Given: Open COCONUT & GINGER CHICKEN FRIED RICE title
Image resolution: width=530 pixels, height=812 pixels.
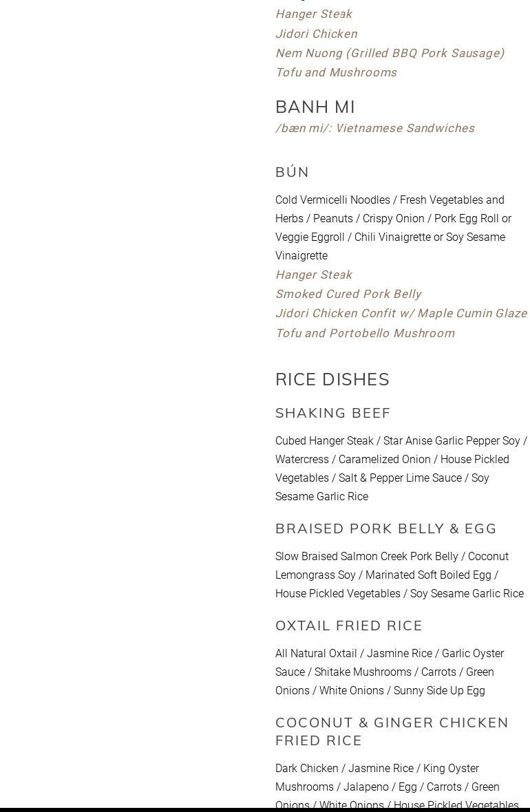Looking at the screenshot, I should pyautogui.click(x=392, y=731).
